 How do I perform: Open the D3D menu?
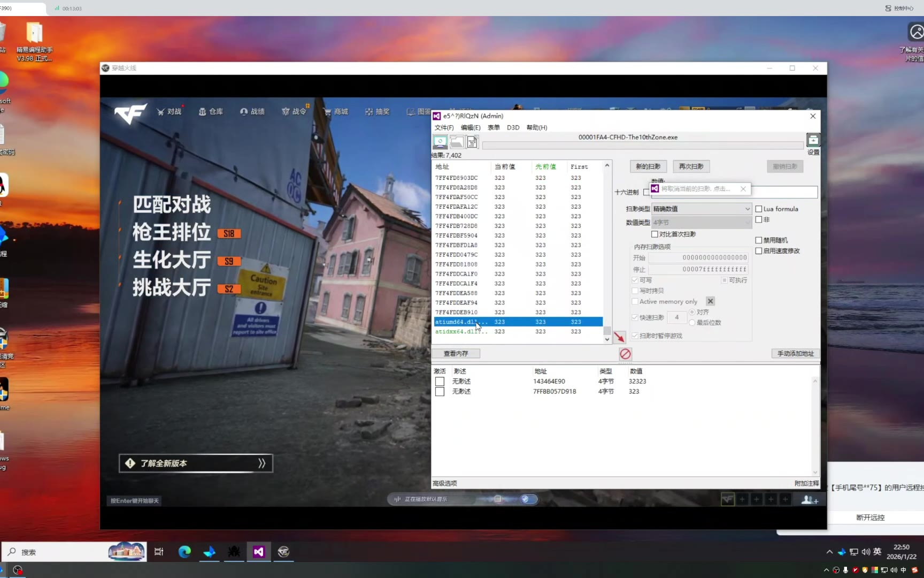pyautogui.click(x=513, y=127)
